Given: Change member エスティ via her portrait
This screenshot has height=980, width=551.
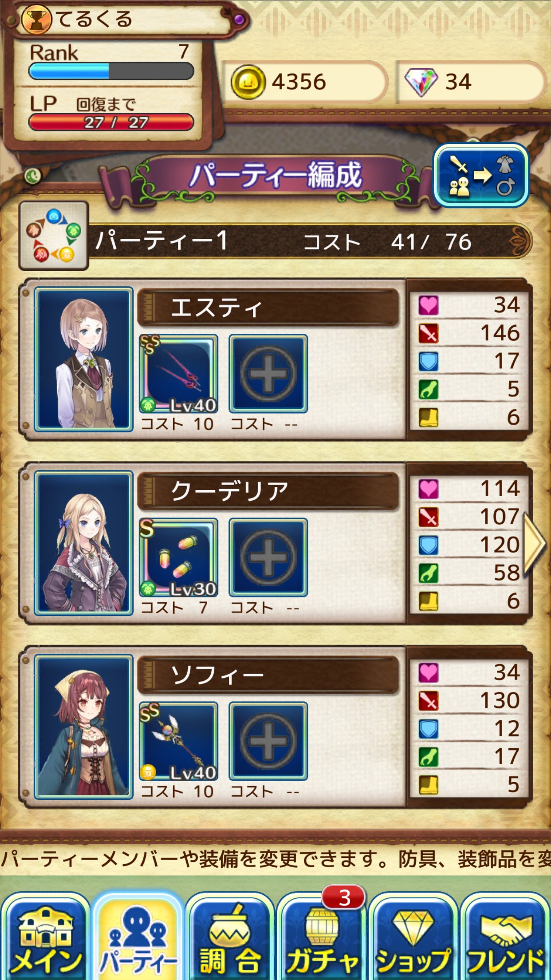Looking at the screenshot, I should tap(84, 359).
